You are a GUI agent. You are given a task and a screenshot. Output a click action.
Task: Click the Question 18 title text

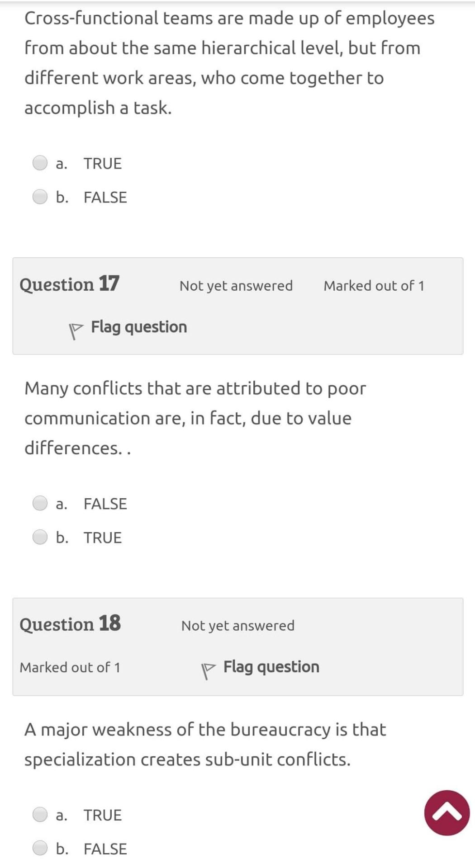click(x=71, y=624)
